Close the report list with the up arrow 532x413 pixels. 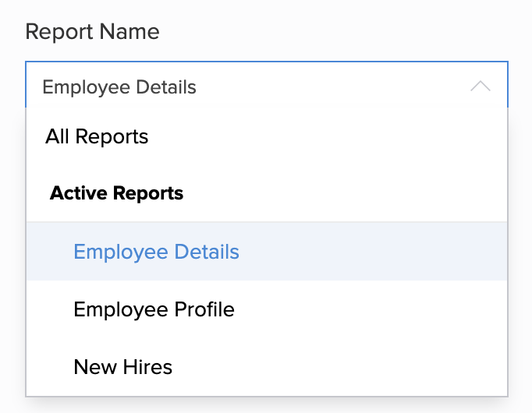click(481, 86)
